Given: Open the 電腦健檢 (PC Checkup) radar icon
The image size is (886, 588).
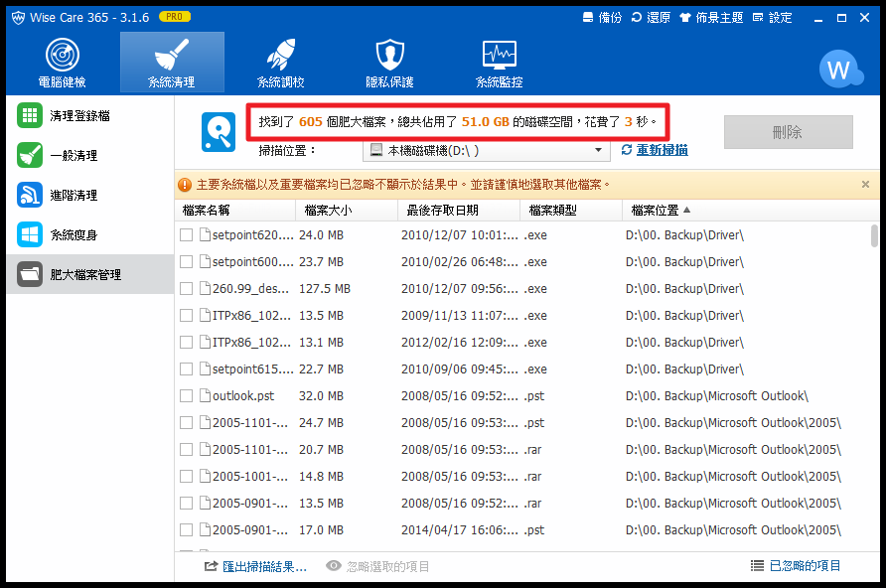Looking at the screenshot, I should click(62, 55).
